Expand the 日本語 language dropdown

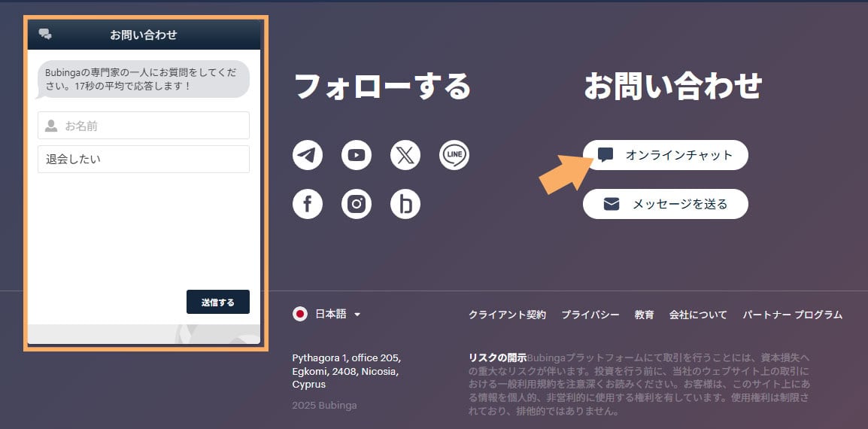coord(338,315)
